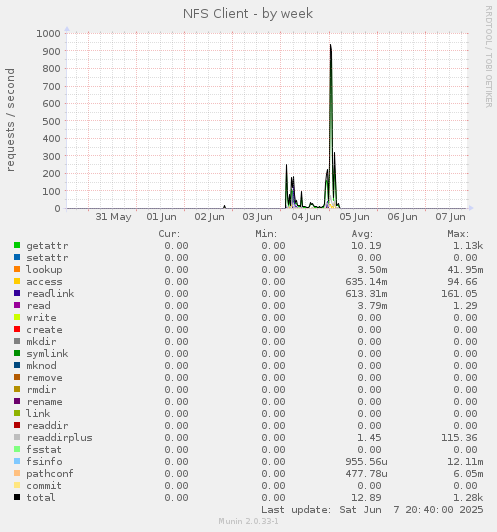Select the setattr legend label
497x532 pixels.
(47, 258)
